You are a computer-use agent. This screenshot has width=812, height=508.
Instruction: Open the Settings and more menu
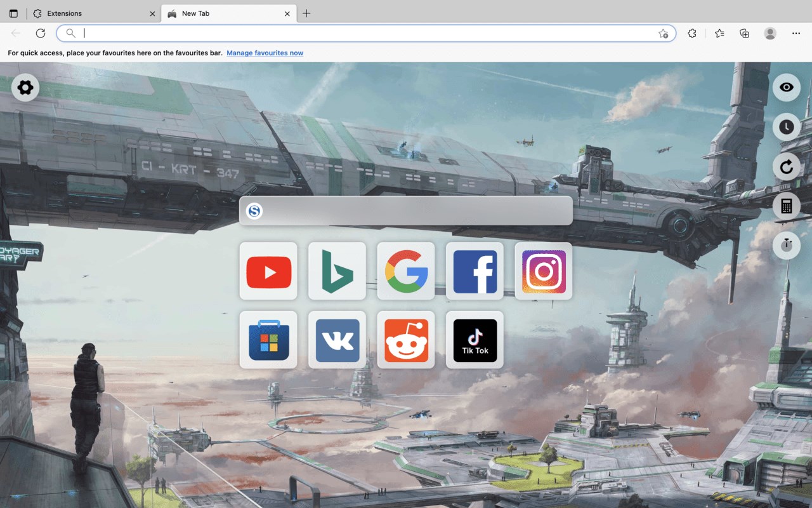click(796, 34)
